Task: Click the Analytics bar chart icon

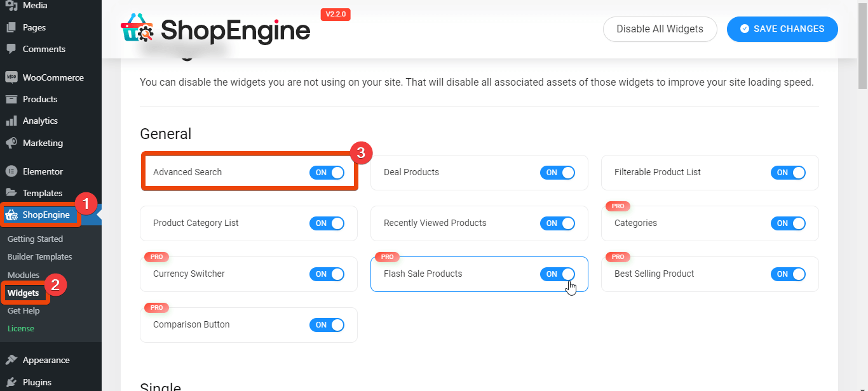Action: [x=11, y=121]
